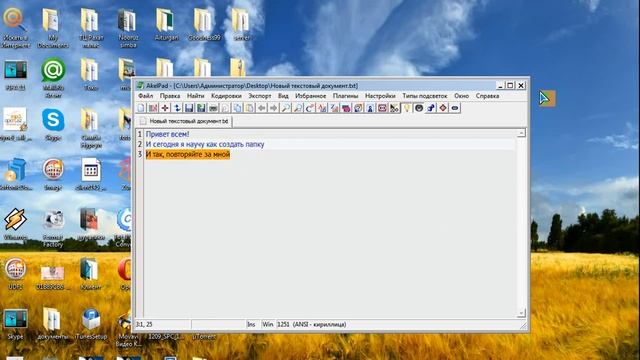This screenshot has width=640, height=360.
Task: Select the UDP desktop icon
Action: coord(15,273)
